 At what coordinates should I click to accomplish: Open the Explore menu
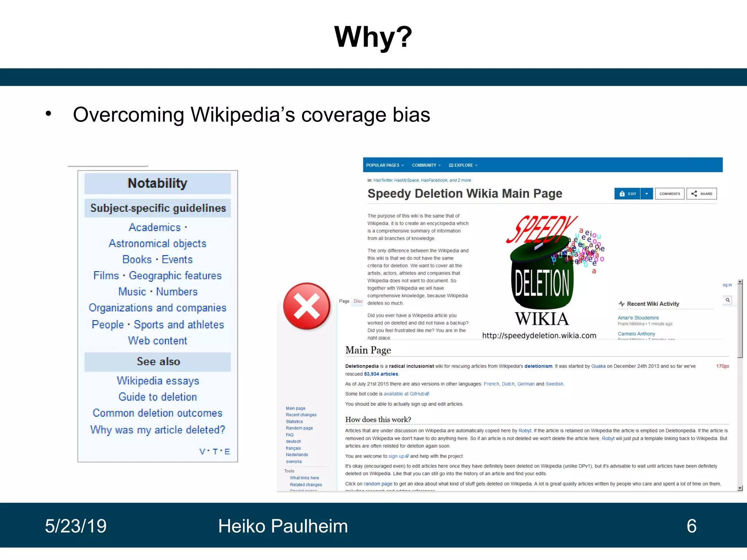[463, 165]
